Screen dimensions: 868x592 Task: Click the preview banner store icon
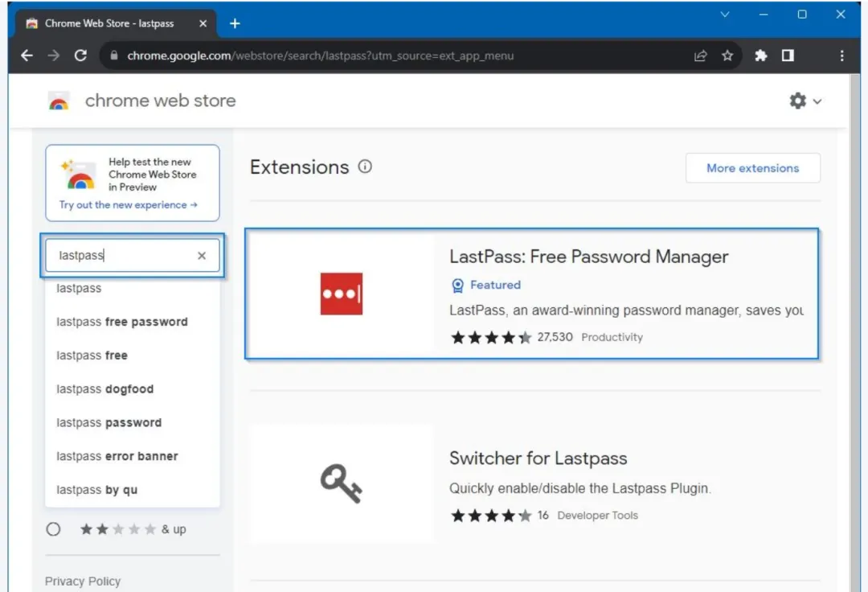click(x=79, y=175)
